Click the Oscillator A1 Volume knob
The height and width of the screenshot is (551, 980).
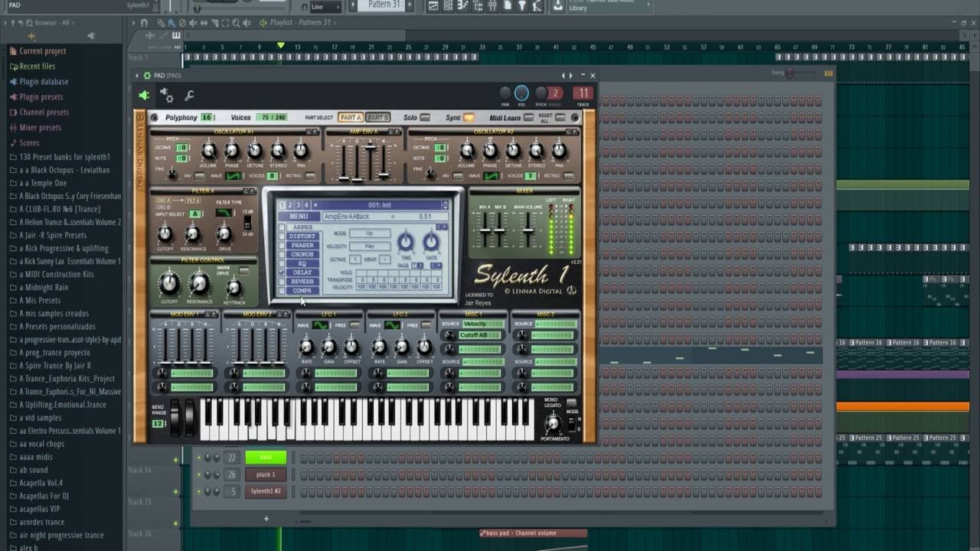pyautogui.click(x=208, y=151)
